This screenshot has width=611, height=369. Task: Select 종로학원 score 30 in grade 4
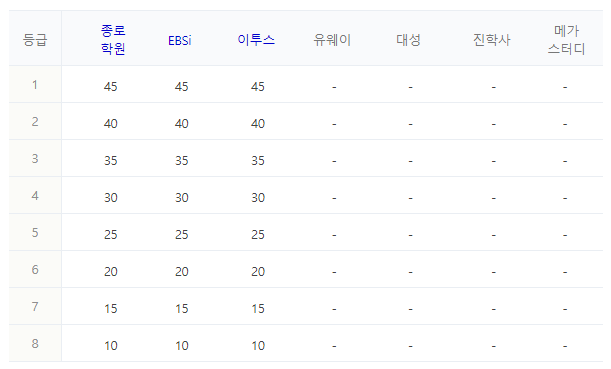111,198
